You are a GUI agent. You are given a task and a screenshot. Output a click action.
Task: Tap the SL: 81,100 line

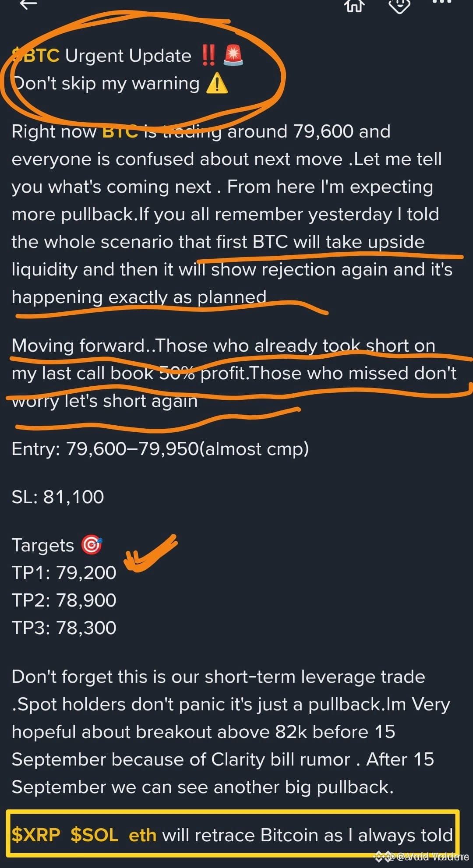(58, 497)
